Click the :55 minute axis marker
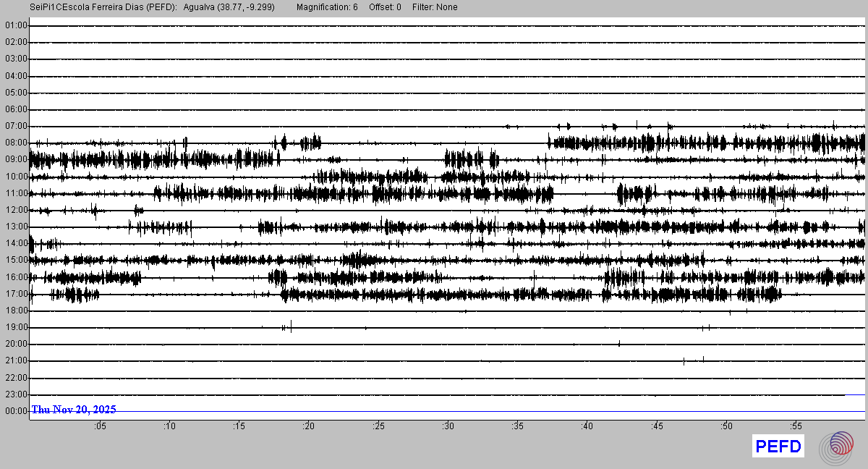 796,426
